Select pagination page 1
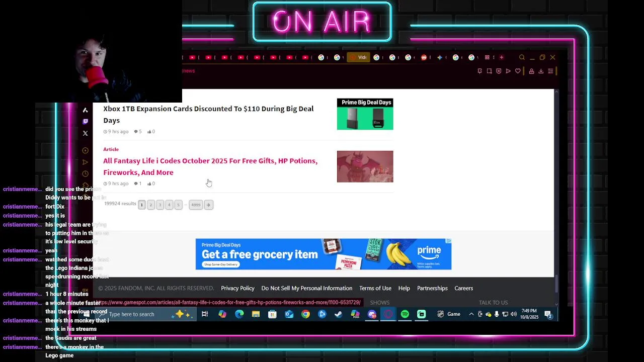Screen dimensions: 644x362 coord(142,205)
